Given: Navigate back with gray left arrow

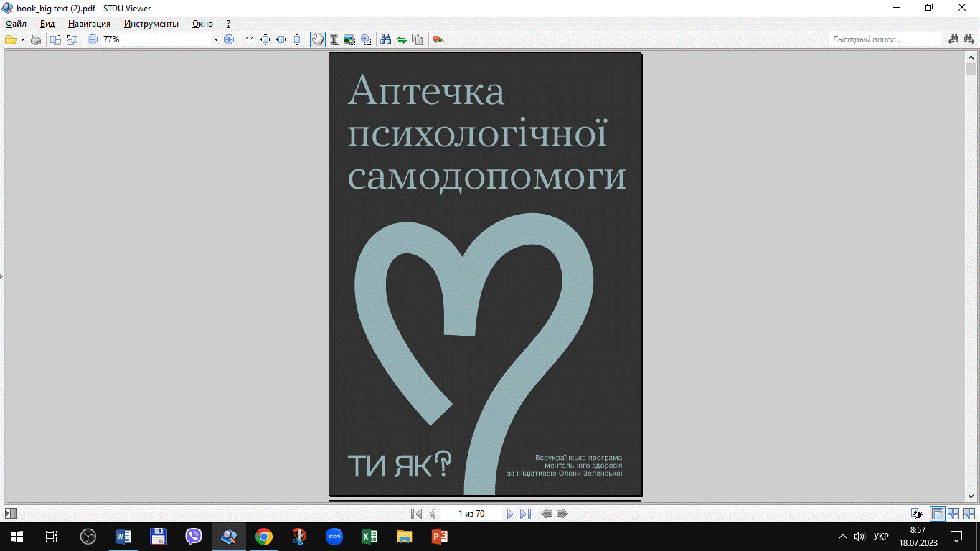Looking at the screenshot, I should coord(547,514).
